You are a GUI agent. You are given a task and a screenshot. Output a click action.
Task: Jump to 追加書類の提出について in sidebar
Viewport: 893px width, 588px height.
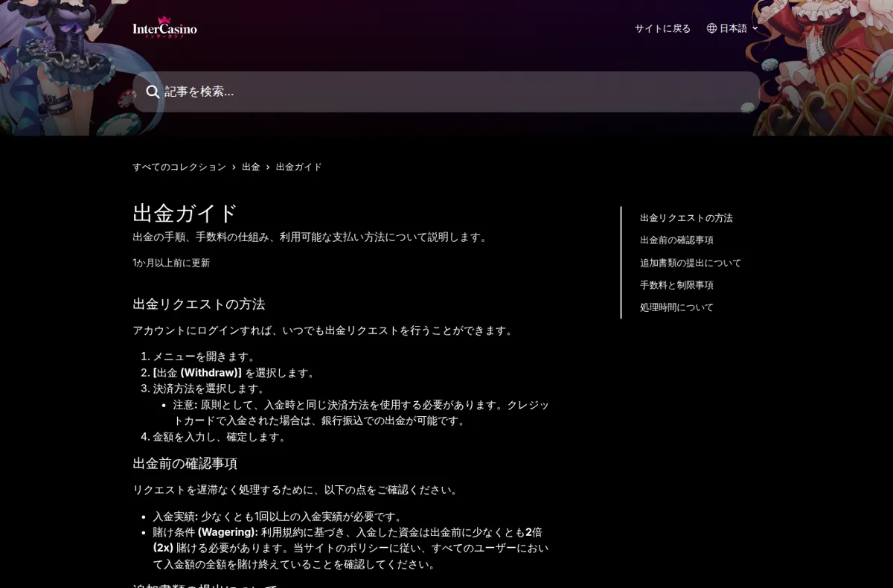click(691, 263)
